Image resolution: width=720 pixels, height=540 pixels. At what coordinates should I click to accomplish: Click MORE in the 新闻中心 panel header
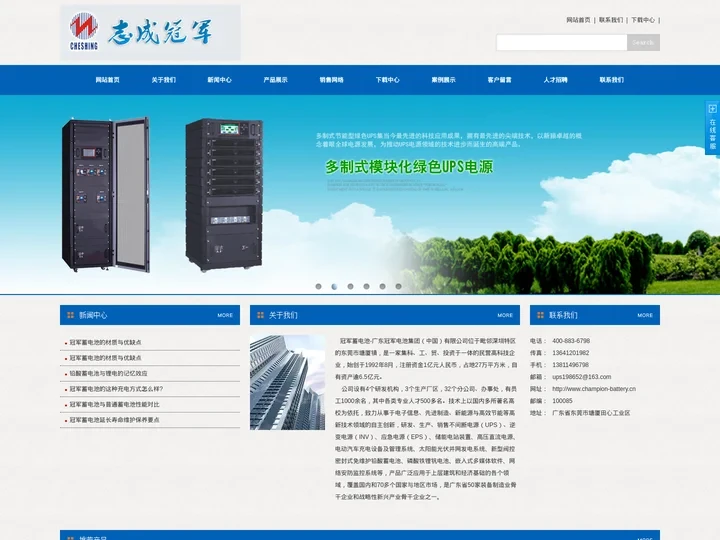[225, 315]
